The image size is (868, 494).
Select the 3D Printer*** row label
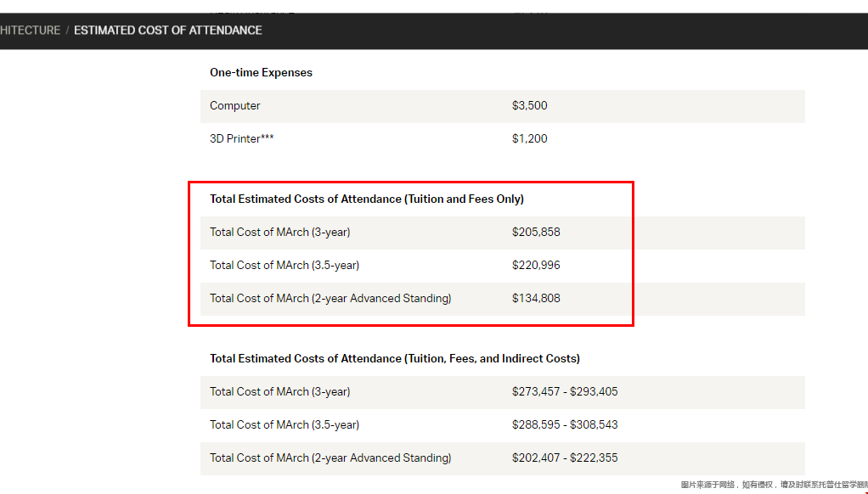(x=242, y=139)
